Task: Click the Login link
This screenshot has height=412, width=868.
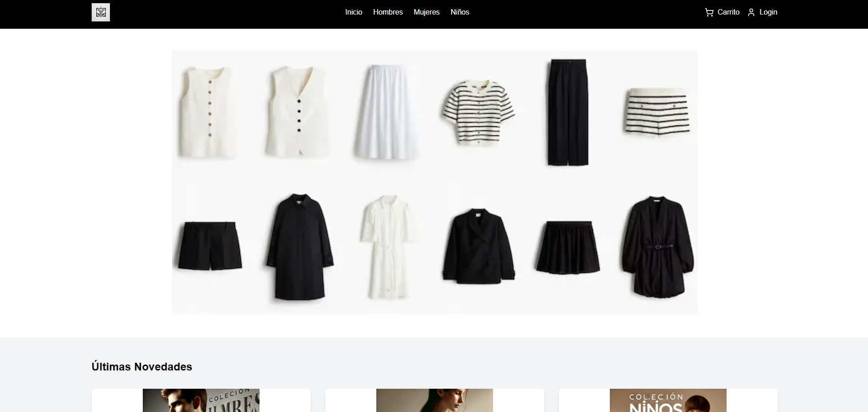Action: [x=768, y=12]
